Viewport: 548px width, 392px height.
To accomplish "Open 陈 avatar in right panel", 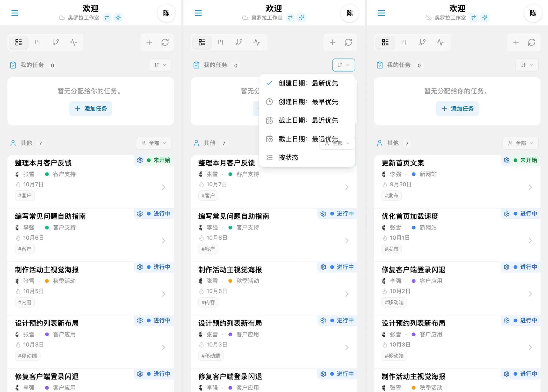I will pyautogui.click(x=533, y=13).
